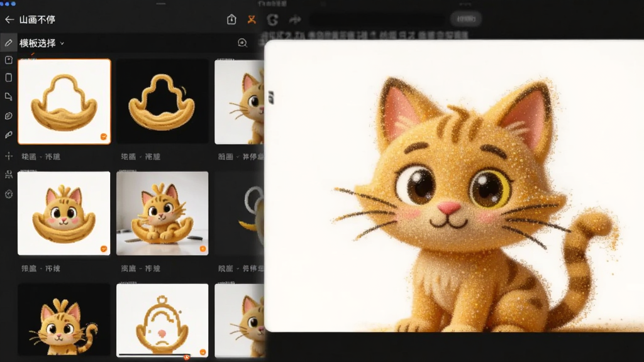644x362 pixels.
Task: Click the magnifier icon in the template panel
Action: 243,43
